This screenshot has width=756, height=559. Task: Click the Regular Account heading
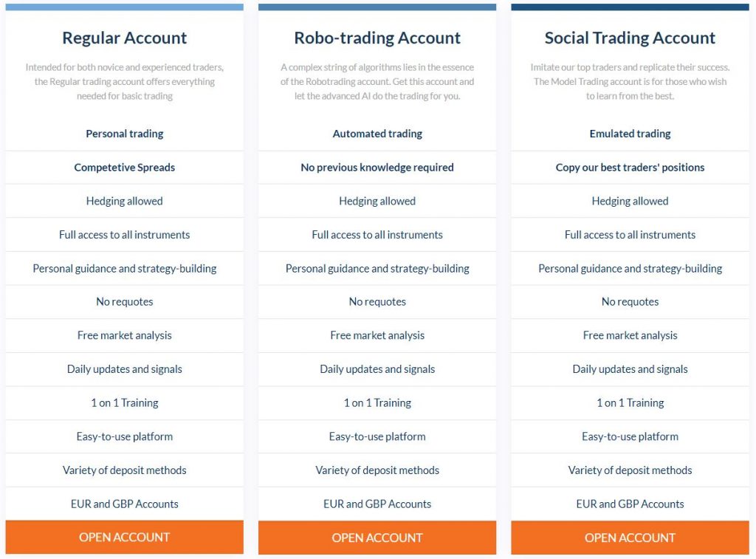pyautogui.click(x=124, y=38)
